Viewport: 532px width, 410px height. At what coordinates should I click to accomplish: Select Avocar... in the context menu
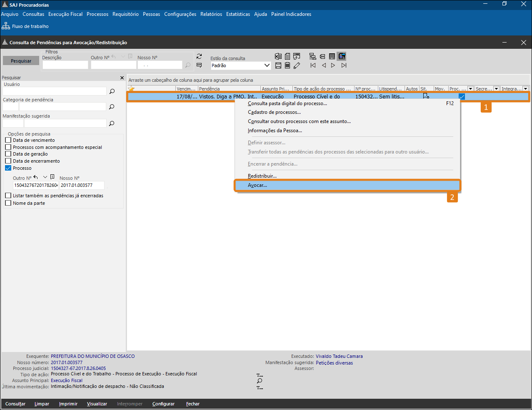tap(257, 185)
